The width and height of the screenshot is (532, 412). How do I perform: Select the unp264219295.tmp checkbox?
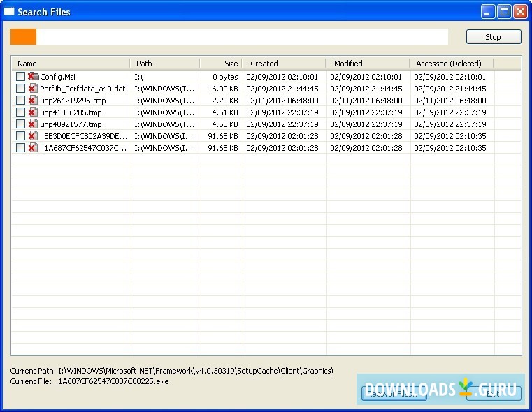coord(20,101)
